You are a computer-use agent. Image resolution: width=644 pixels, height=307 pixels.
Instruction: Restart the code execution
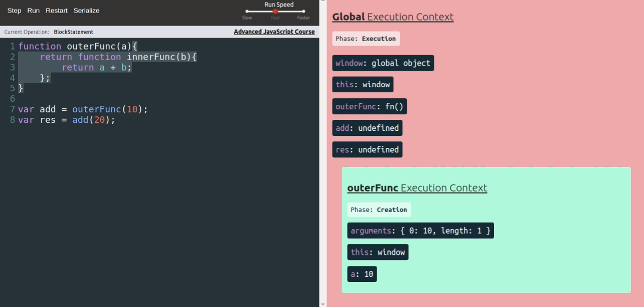[x=57, y=11]
